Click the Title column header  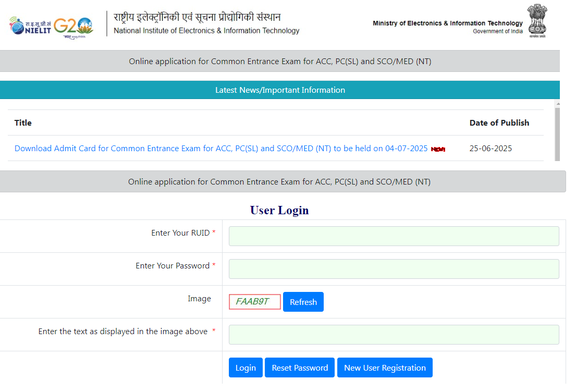(23, 123)
